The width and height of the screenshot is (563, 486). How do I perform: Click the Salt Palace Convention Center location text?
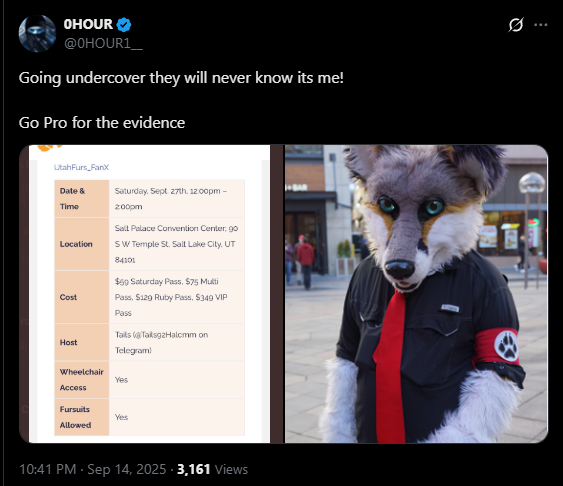tap(176, 244)
